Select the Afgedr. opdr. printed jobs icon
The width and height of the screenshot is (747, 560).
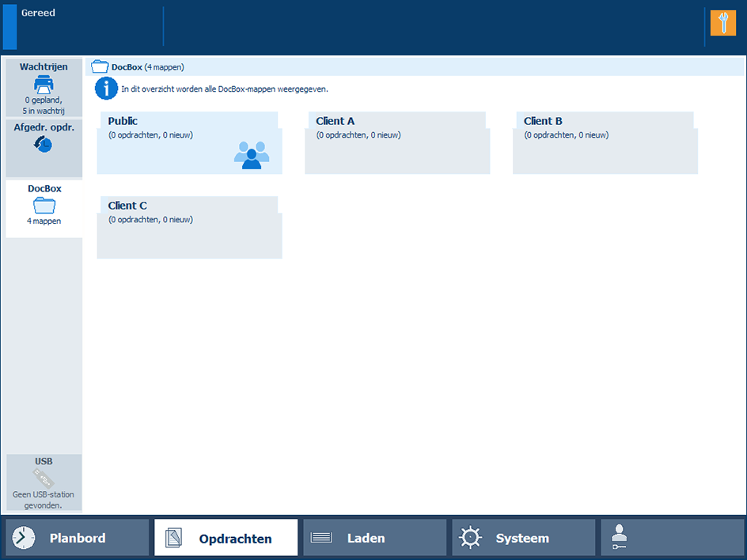[44, 144]
